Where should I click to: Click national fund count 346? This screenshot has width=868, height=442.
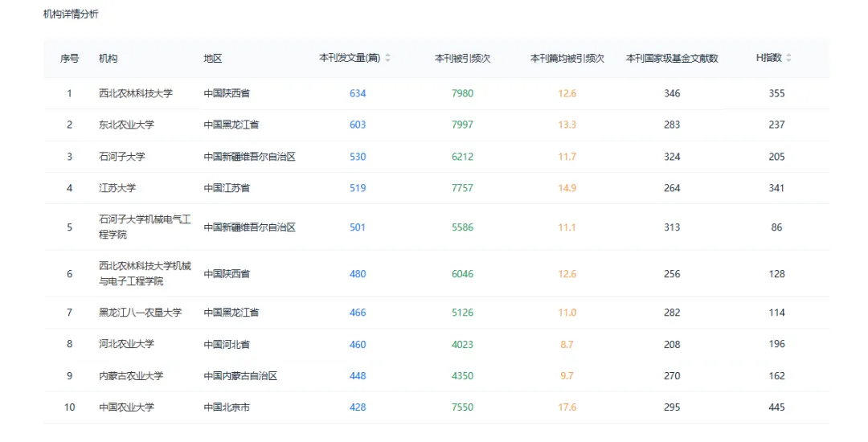[672, 93]
